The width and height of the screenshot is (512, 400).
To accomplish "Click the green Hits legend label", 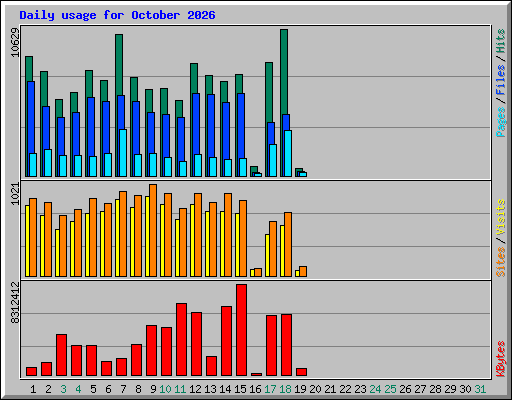I will (501, 41).
